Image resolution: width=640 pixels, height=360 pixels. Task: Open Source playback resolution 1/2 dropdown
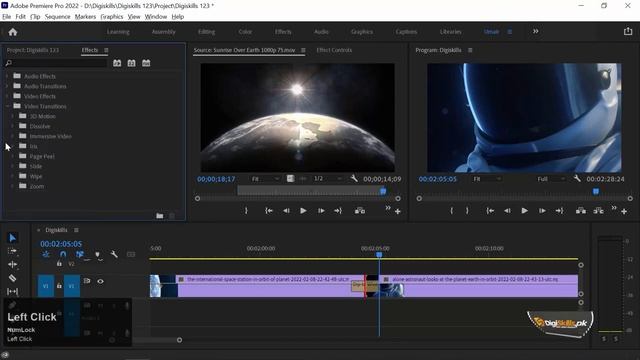tap(327, 179)
